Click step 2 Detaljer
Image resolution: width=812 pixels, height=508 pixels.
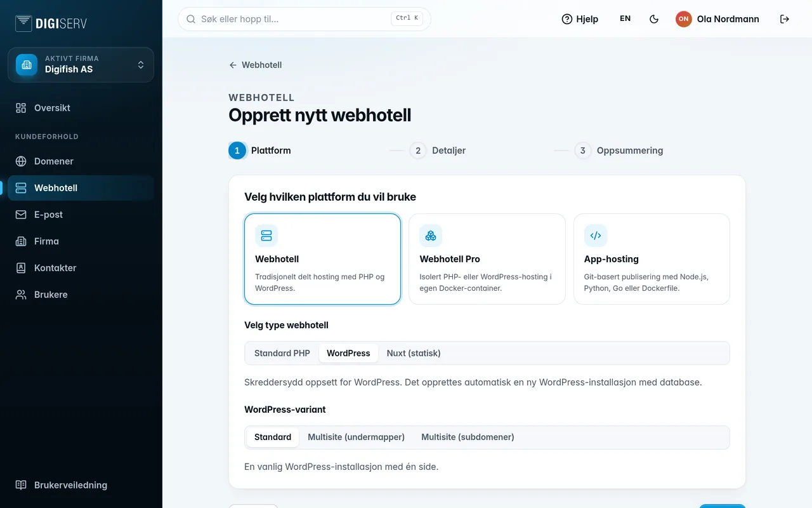click(438, 150)
